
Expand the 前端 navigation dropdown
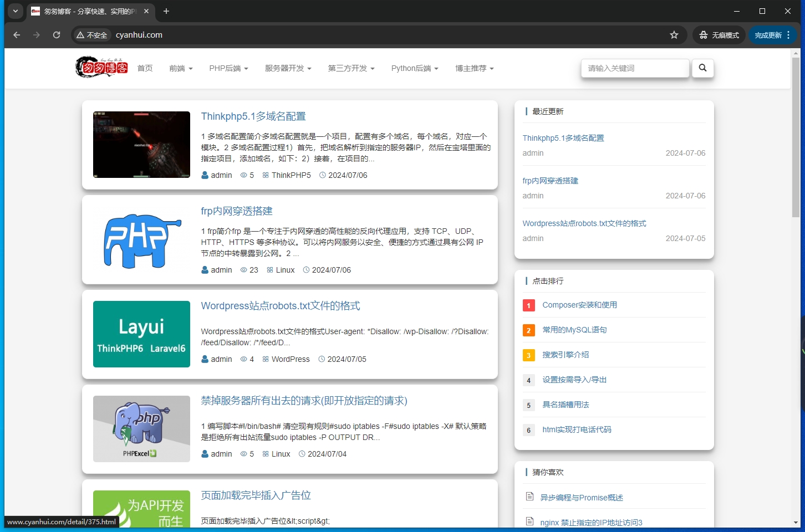181,68
